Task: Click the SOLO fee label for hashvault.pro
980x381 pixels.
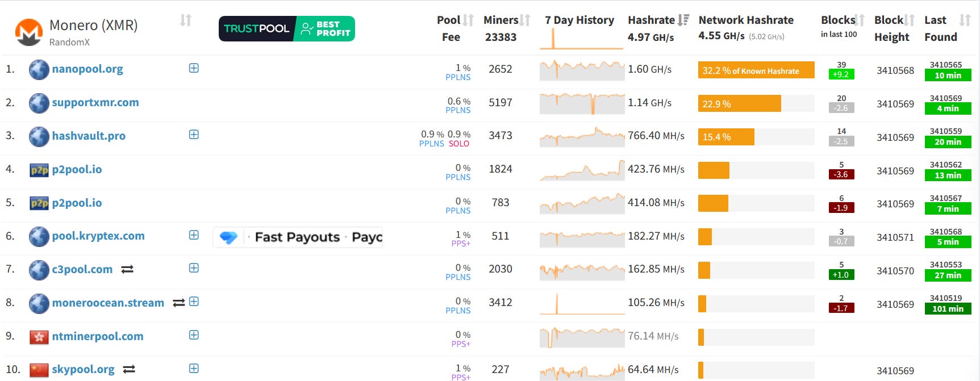Action: 459,144
